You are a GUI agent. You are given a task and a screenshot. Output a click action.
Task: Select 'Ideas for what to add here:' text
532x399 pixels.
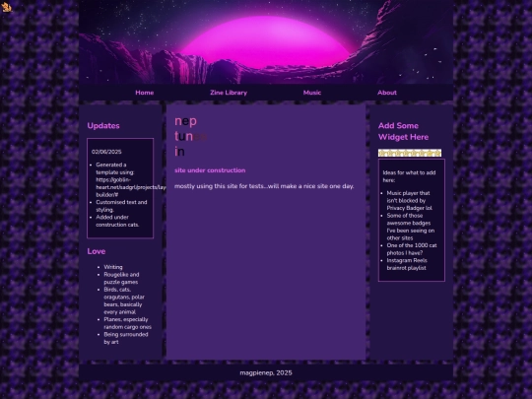point(409,176)
